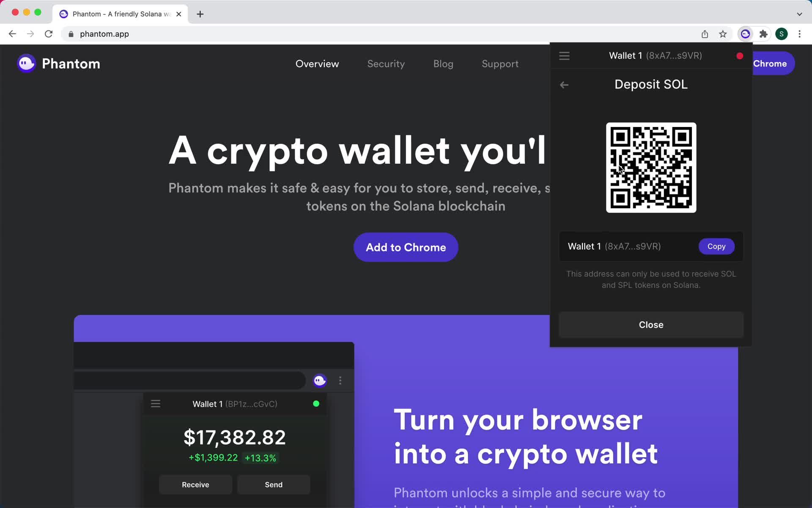Click the bookmark/star icon in Chrome toolbar
The height and width of the screenshot is (508, 812).
tap(723, 34)
